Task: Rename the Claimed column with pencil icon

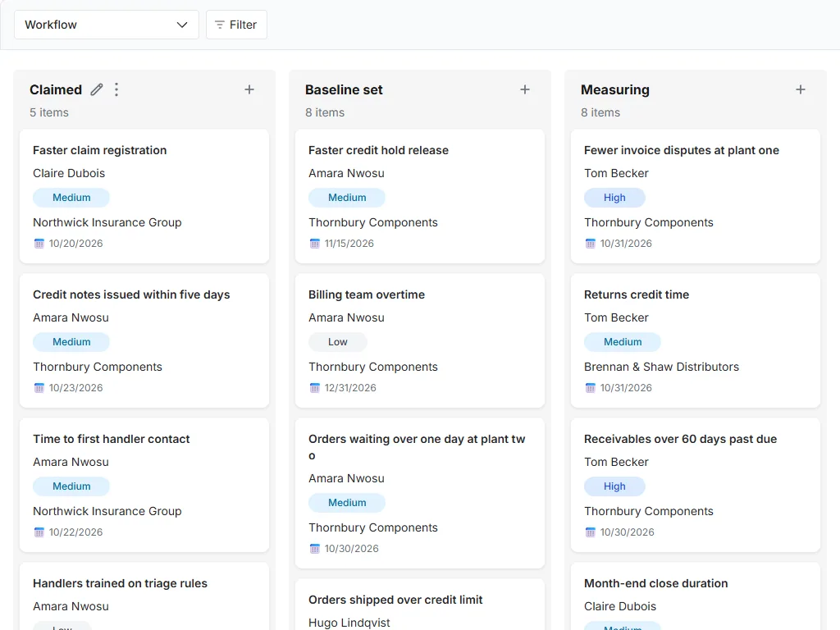Action: click(97, 89)
